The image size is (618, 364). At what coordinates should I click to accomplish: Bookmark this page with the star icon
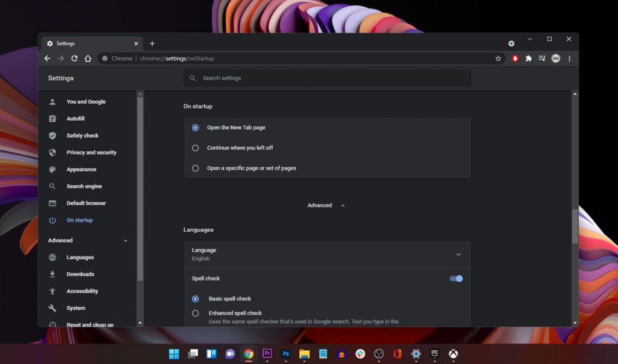coord(498,59)
